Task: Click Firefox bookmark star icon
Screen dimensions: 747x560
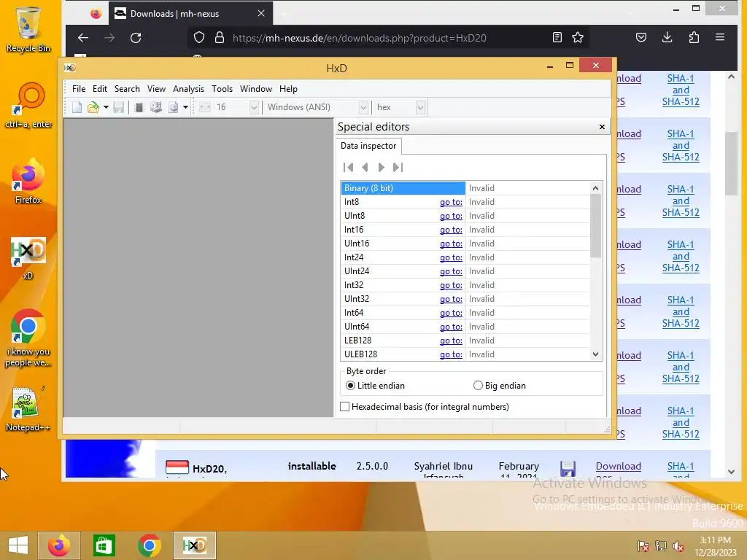Action: click(578, 38)
